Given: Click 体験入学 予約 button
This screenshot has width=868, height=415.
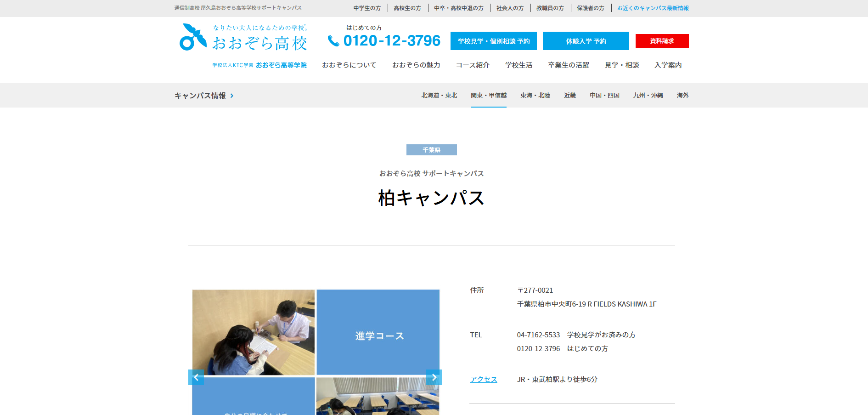Looking at the screenshot, I should (586, 41).
